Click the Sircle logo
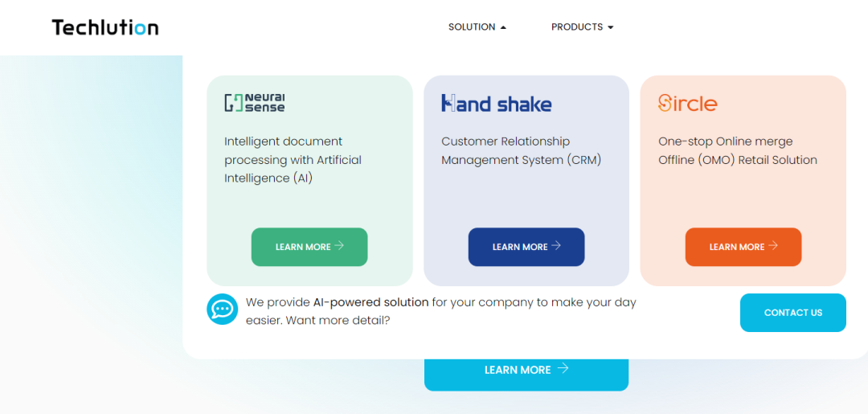Screen dimensions: 868x414 pos(687,103)
